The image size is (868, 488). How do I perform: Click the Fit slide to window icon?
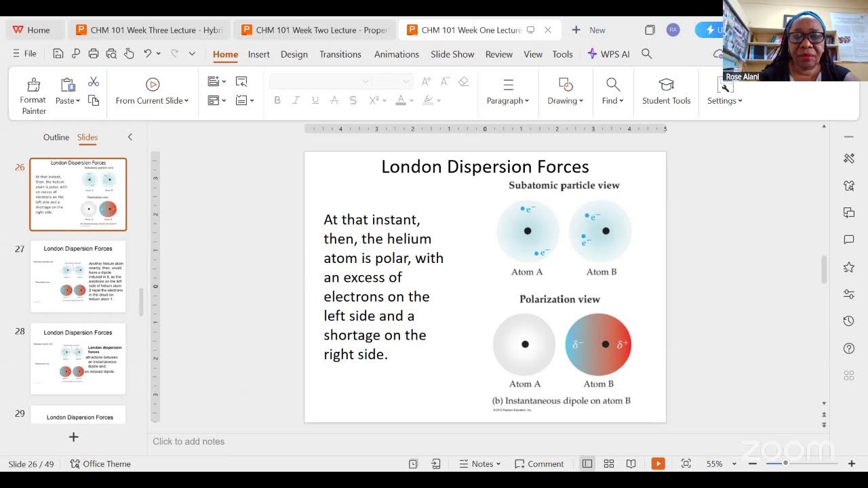[686, 464]
